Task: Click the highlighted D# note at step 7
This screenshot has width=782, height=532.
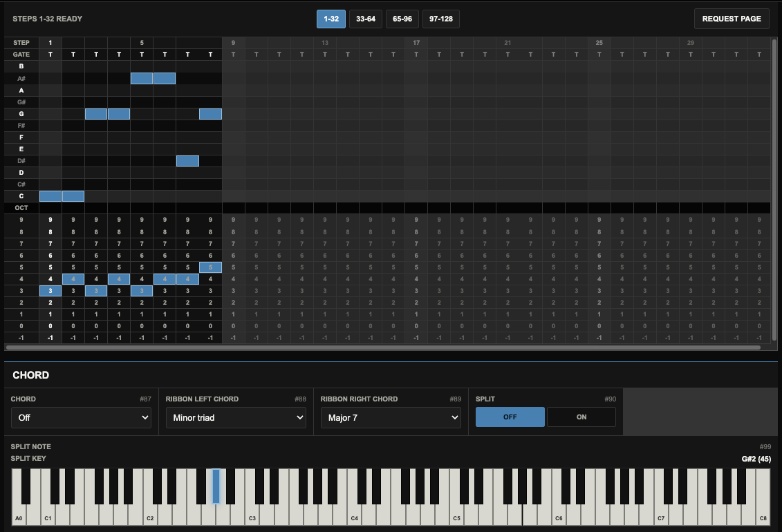Action: [187, 161]
